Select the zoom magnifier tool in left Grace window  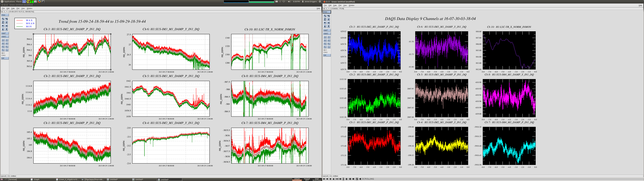point(3,19)
